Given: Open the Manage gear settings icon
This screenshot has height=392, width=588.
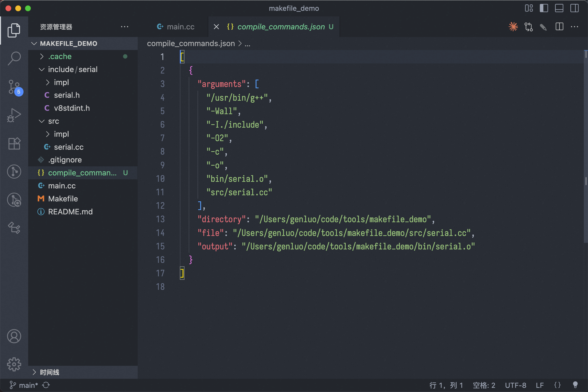Looking at the screenshot, I should [14, 364].
